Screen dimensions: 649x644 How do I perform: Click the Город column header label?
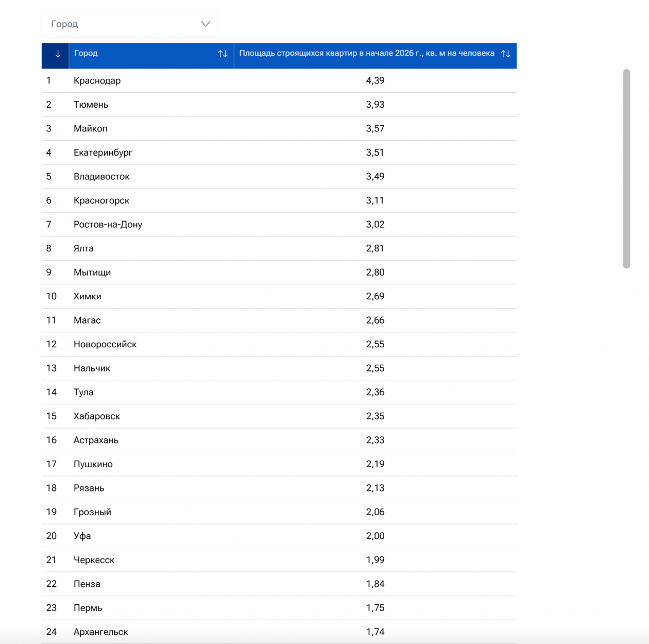(86, 54)
